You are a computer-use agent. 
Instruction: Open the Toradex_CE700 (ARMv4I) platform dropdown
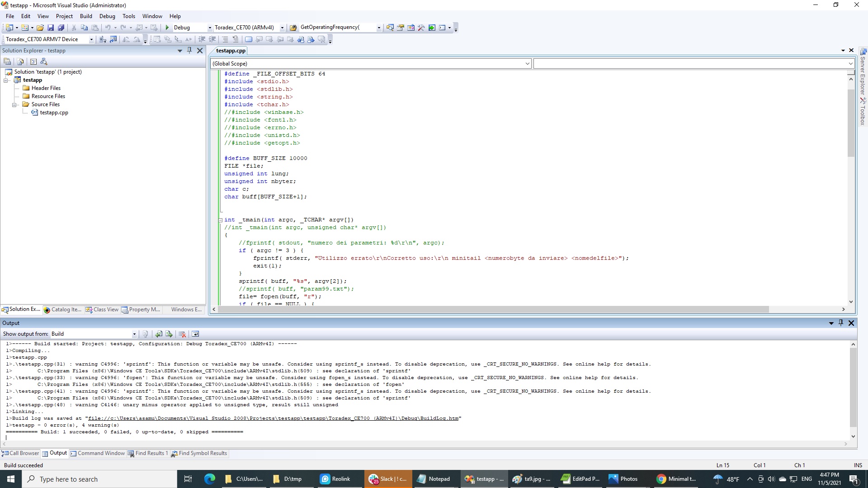pyautogui.click(x=282, y=28)
